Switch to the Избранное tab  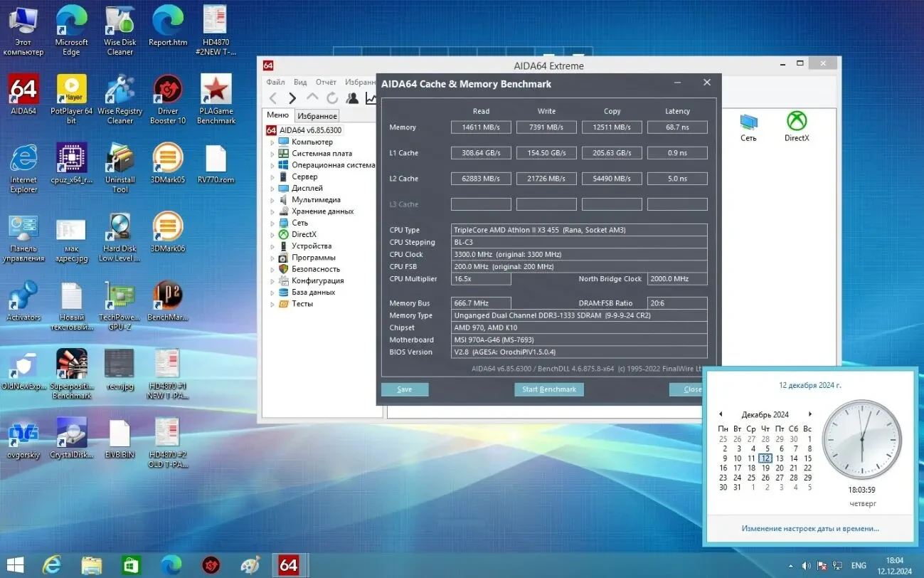coord(316,115)
